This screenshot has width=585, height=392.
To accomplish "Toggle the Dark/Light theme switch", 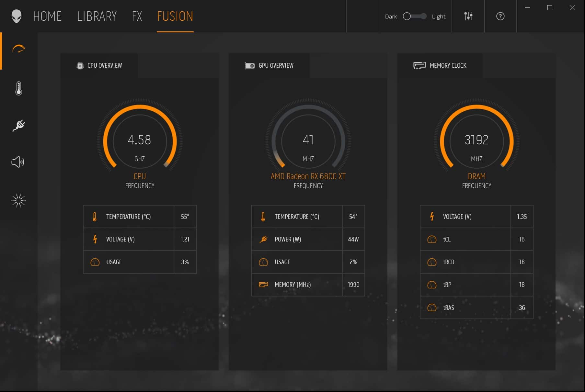I will (x=415, y=16).
